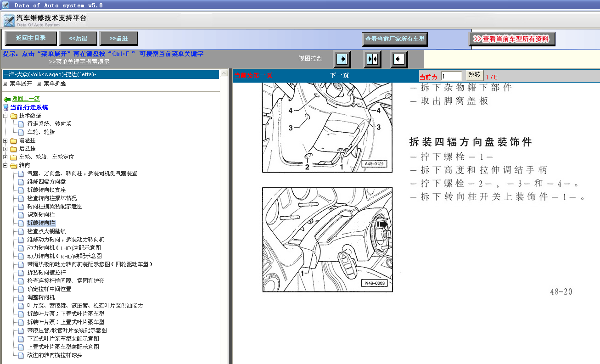The image size is (600, 364).
Task: Collapse the 转向 tree node
Action: (5, 165)
